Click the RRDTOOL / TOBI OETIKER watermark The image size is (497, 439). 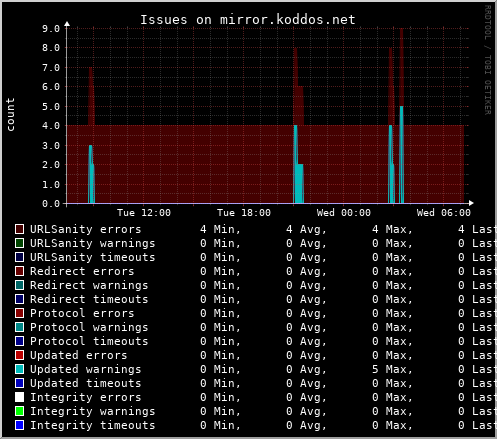point(487,60)
